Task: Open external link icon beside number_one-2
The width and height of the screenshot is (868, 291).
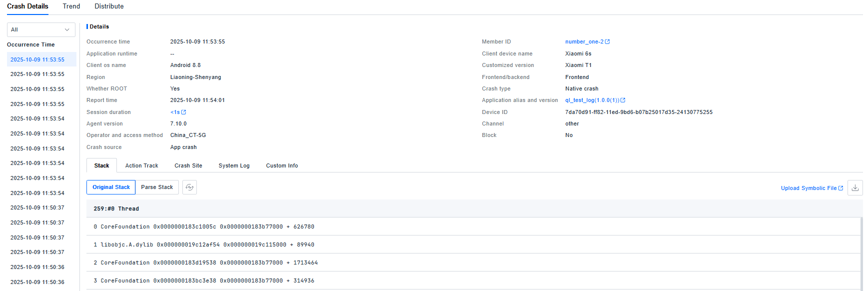Action: click(x=608, y=42)
